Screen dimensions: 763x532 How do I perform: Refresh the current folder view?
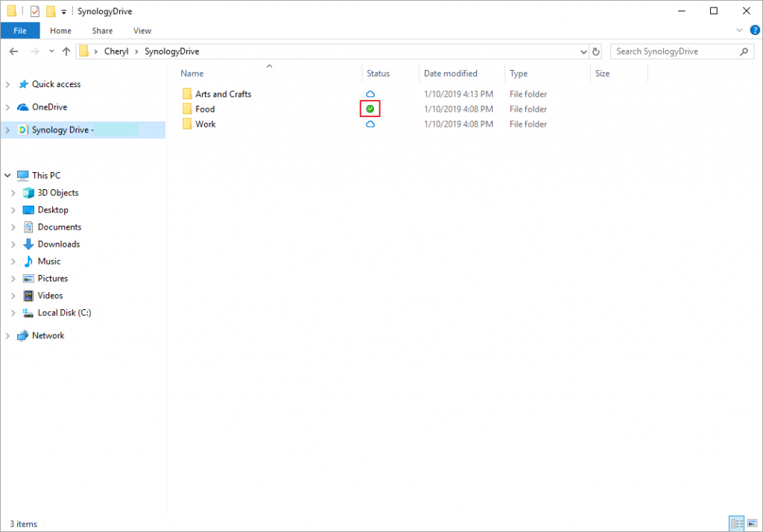595,51
